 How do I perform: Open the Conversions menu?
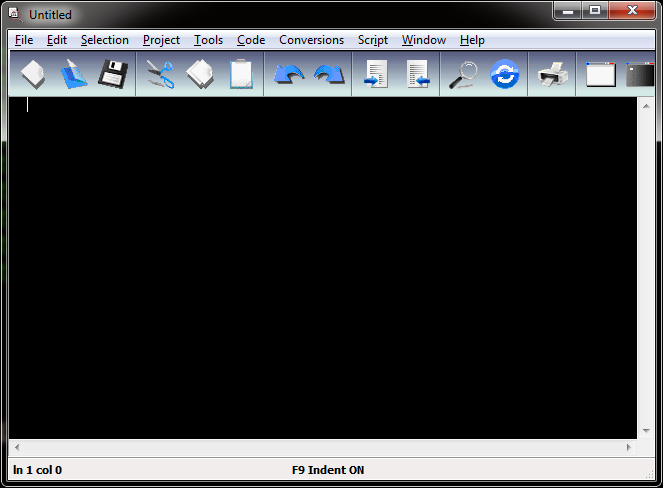point(312,40)
